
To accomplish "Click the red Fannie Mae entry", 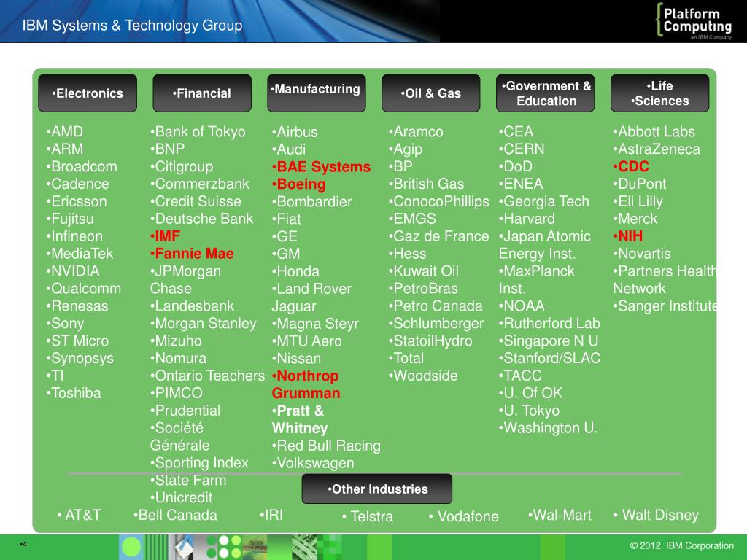I will (x=192, y=253).
